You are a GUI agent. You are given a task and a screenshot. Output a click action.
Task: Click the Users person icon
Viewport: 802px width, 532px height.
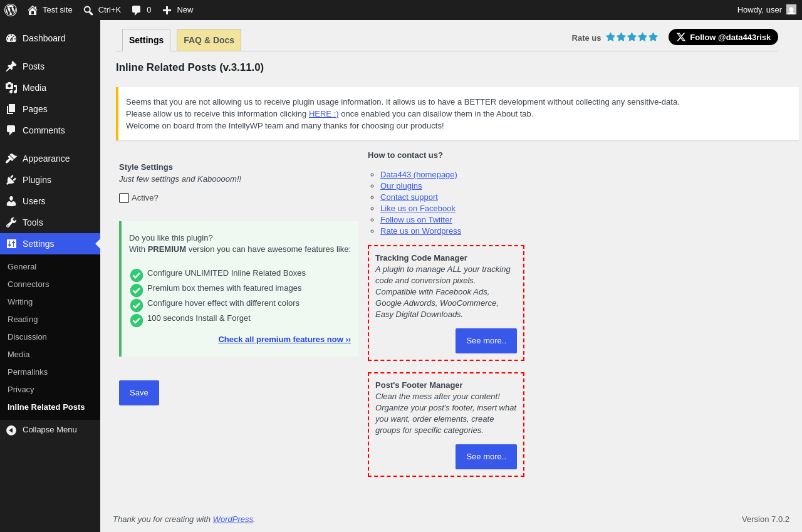11,201
